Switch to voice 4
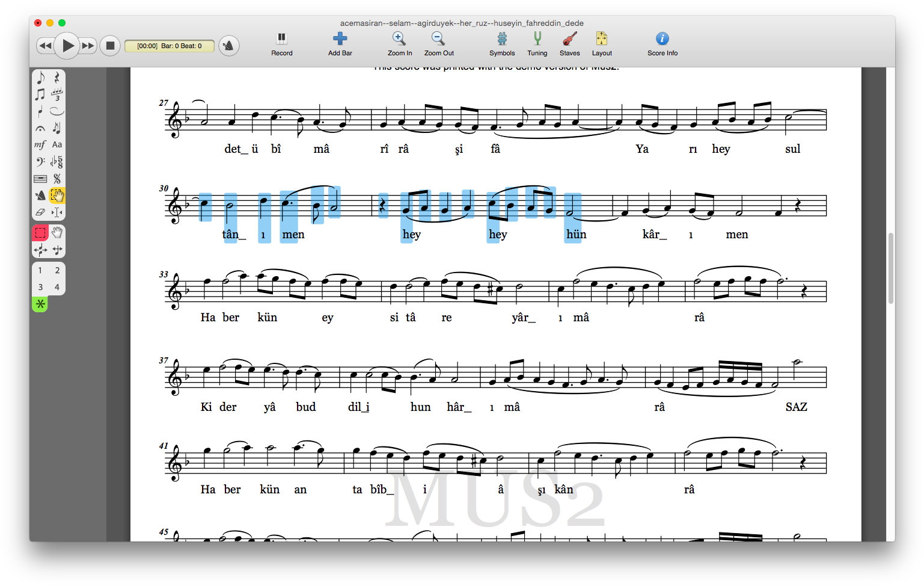This screenshot has width=924, height=586. (x=57, y=287)
